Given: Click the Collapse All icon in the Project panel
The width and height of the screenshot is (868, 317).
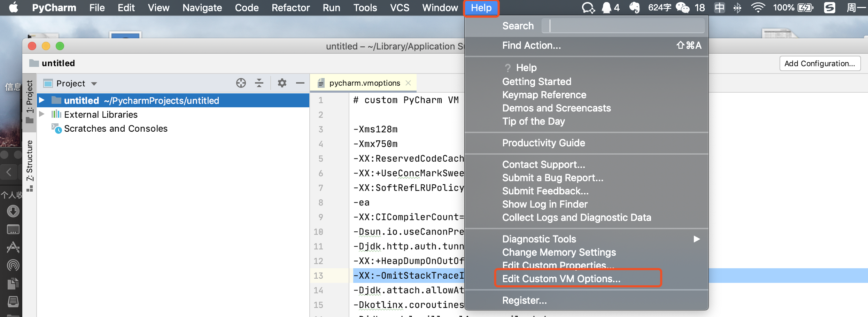Looking at the screenshot, I should coord(259,83).
